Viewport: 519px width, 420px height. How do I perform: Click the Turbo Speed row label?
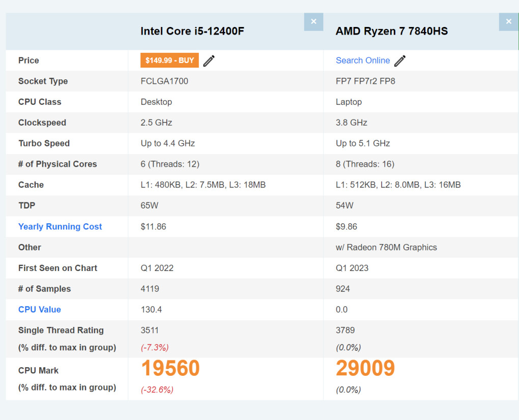(44, 143)
